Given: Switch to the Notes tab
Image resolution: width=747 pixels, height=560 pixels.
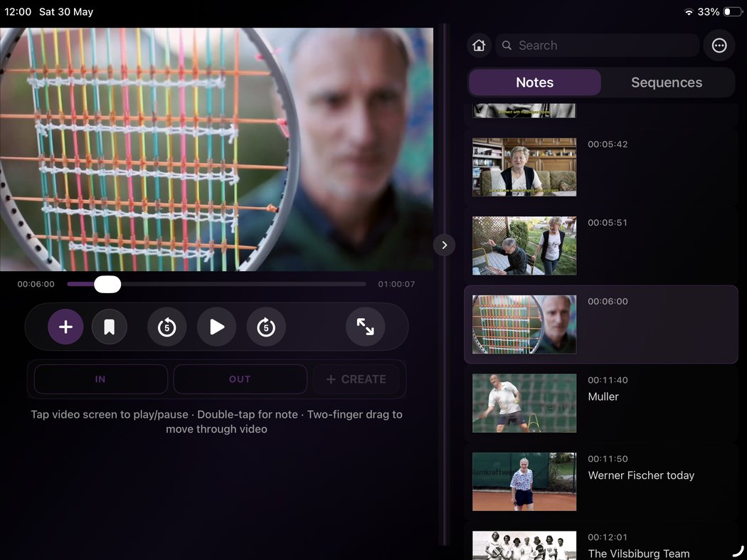Looking at the screenshot, I should point(534,83).
